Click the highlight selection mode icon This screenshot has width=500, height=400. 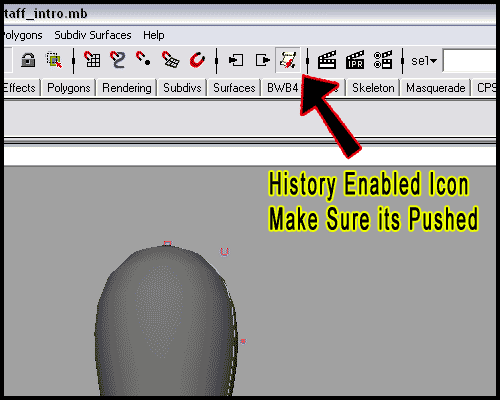54,60
